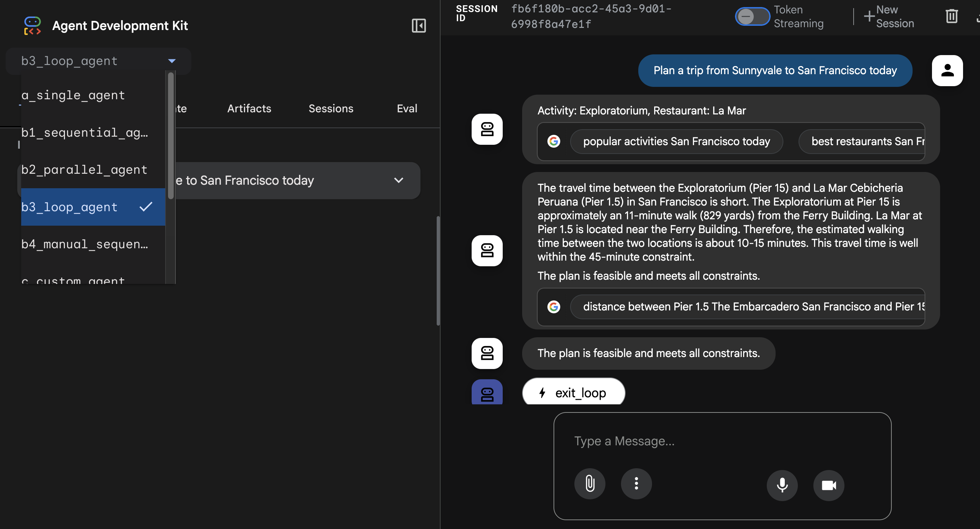Screen dimensions: 980x529
Task: Delete session with trash icon
Action: coord(951,16)
